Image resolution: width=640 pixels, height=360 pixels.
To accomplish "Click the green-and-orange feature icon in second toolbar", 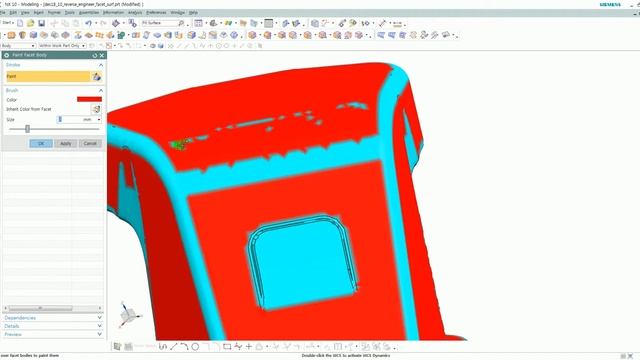I will [x=121, y=36].
